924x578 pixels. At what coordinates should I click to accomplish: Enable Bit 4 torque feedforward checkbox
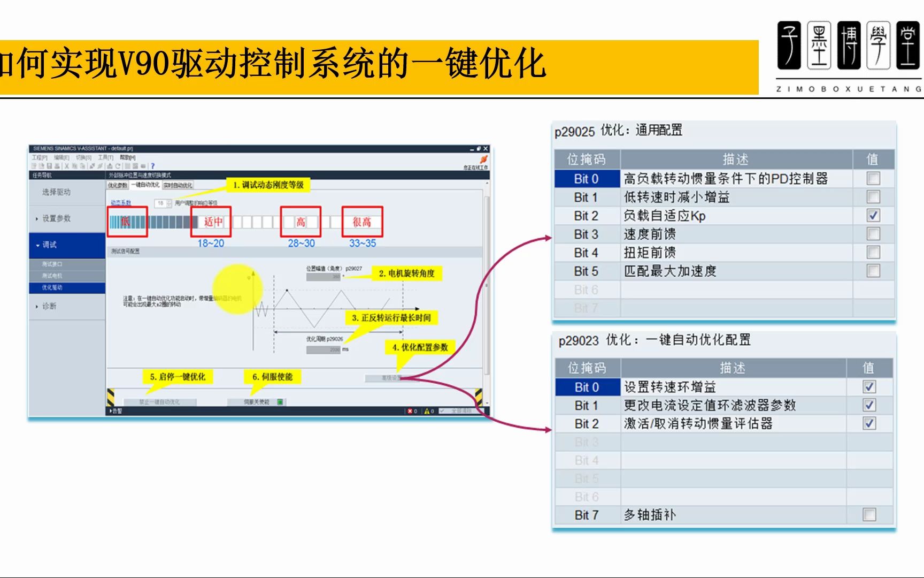point(873,252)
